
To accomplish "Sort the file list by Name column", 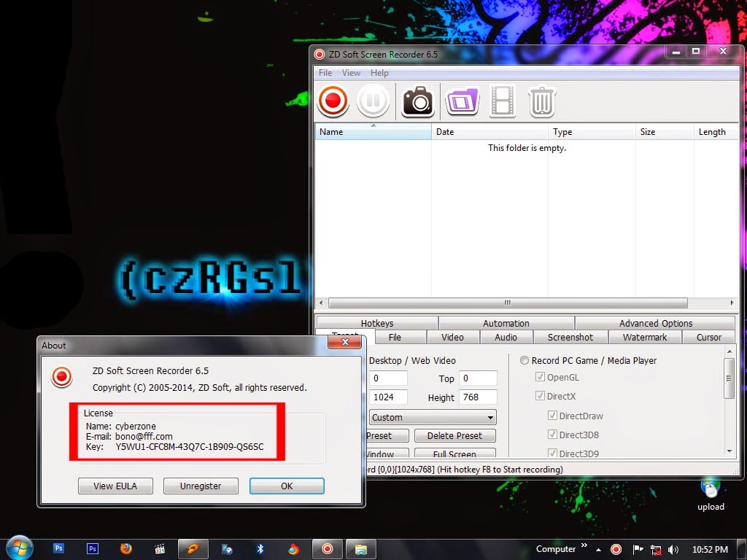I will (x=373, y=132).
